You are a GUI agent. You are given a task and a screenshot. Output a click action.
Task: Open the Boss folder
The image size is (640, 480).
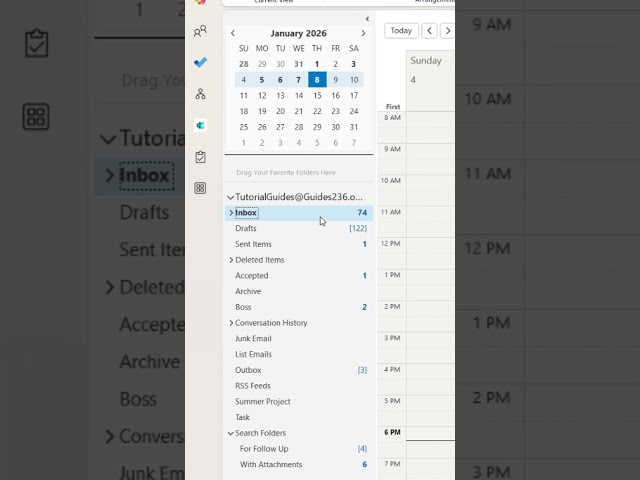pos(299,307)
